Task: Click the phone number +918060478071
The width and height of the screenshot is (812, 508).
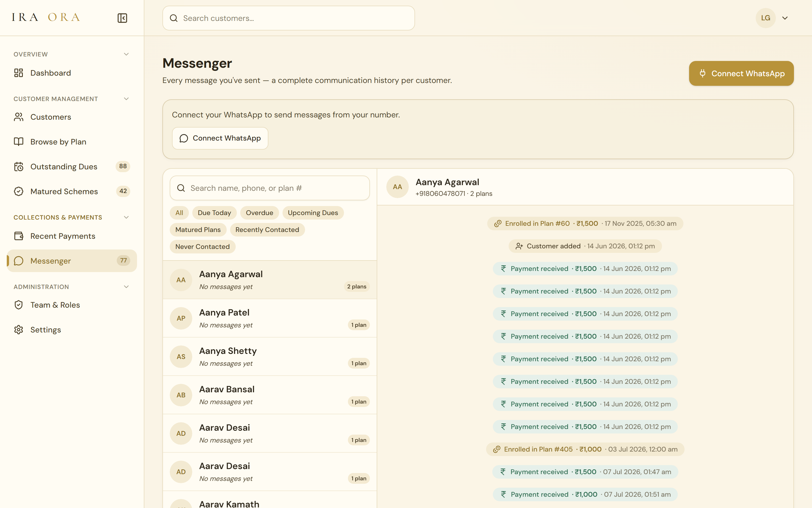Action: [x=440, y=194]
